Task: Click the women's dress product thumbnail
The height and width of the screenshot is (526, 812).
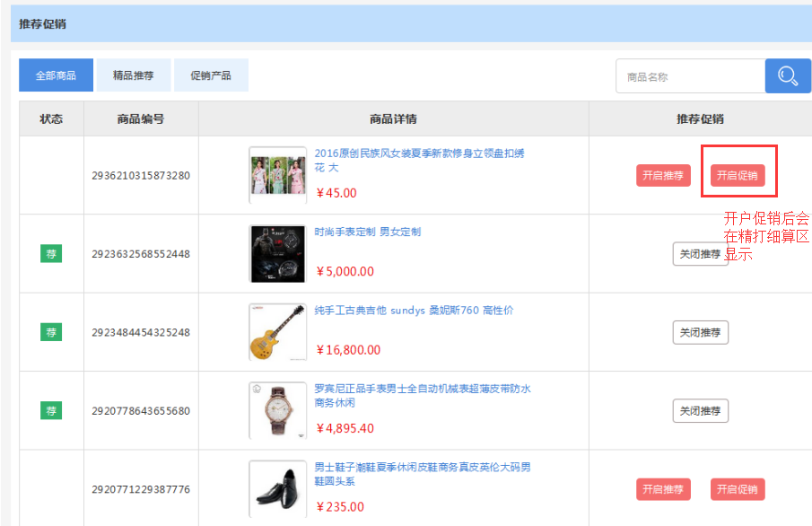Action: pyautogui.click(x=278, y=175)
